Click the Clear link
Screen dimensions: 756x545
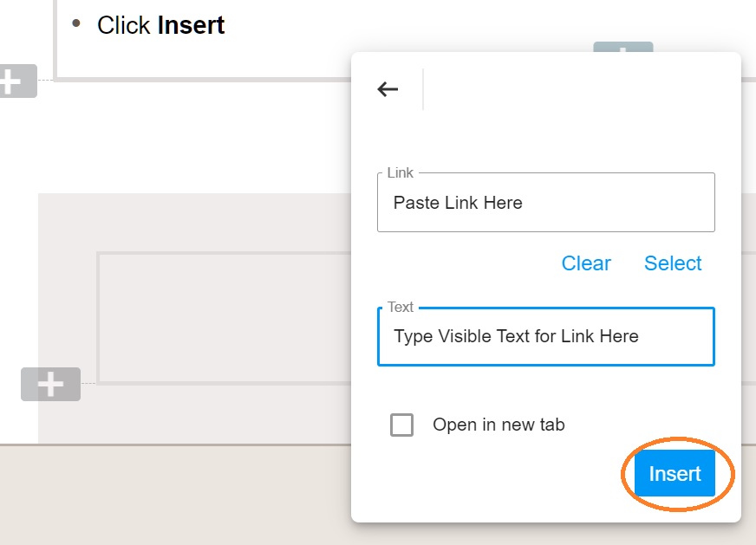(586, 263)
